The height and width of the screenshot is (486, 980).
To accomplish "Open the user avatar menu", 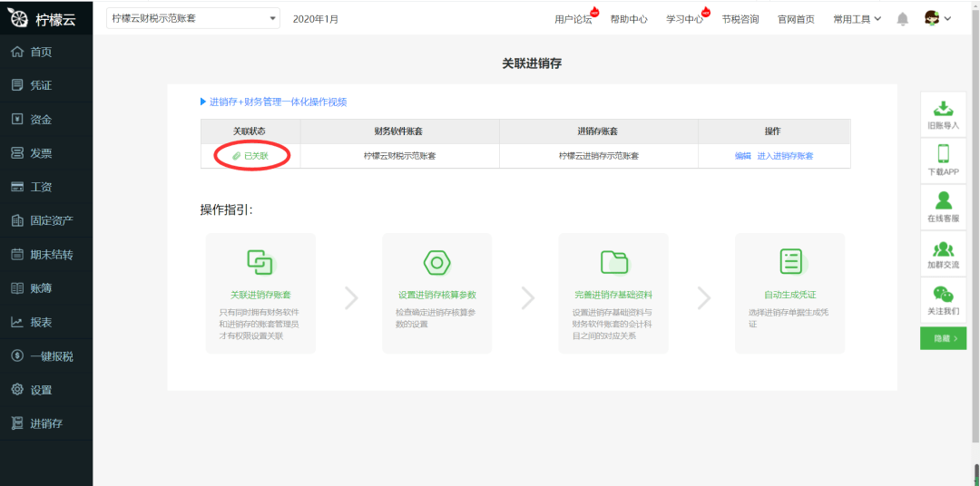I will tap(936, 19).
